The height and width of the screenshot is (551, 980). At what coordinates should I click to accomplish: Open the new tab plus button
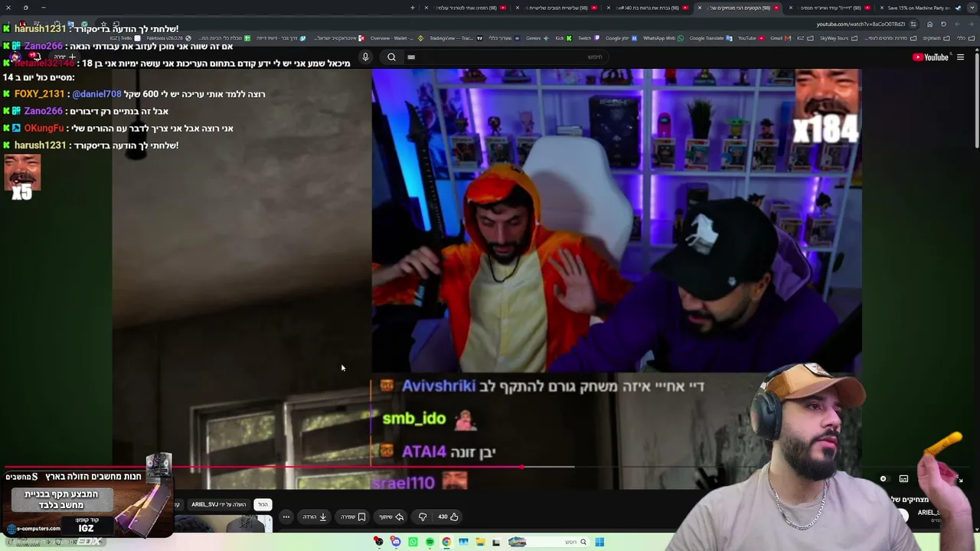point(412,8)
